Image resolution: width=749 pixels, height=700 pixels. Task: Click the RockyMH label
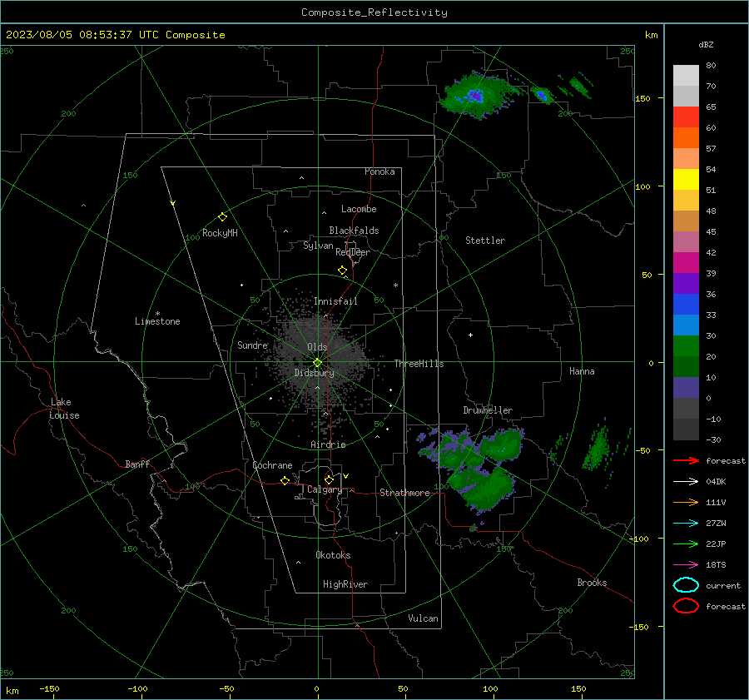click(x=220, y=233)
